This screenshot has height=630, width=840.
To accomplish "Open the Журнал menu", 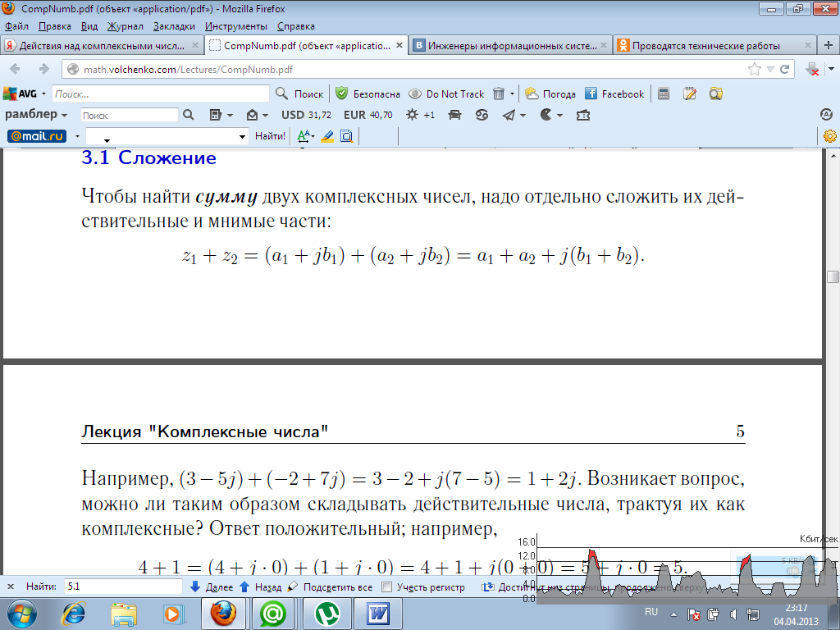I will pyautogui.click(x=125, y=26).
